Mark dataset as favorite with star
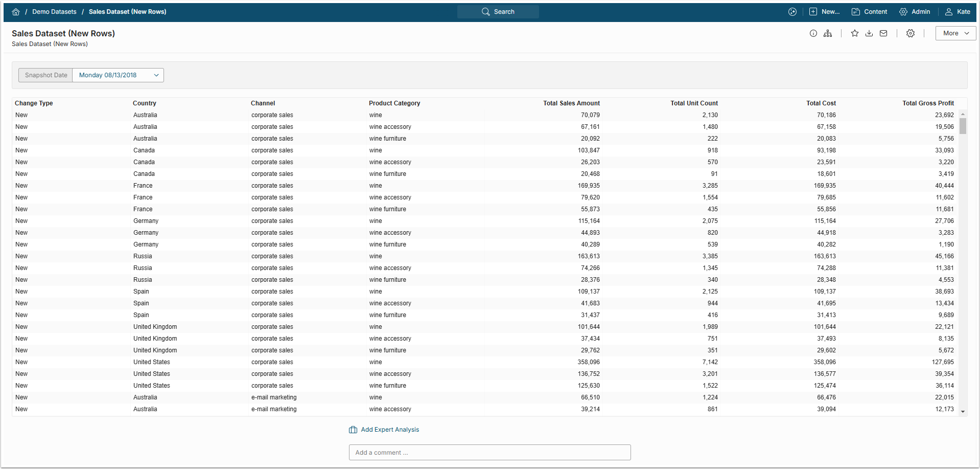The height and width of the screenshot is (469, 980). [854, 33]
